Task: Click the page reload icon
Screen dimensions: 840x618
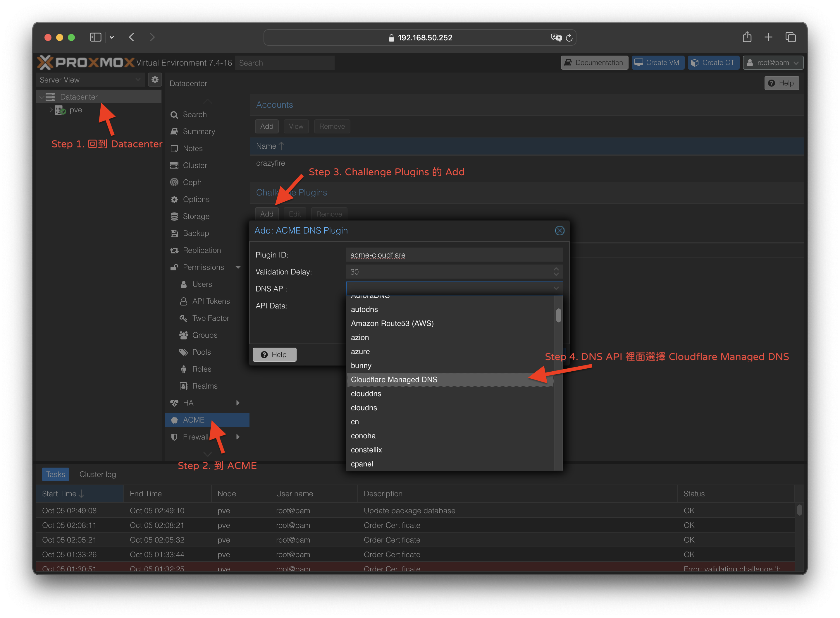Action: tap(569, 37)
